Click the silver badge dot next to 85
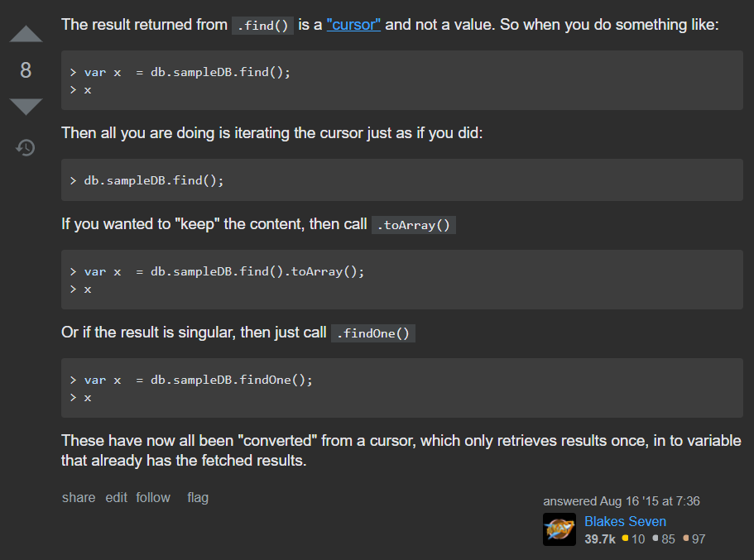The width and height of the screenshot is (754, 560). click(x=656, y=539)
